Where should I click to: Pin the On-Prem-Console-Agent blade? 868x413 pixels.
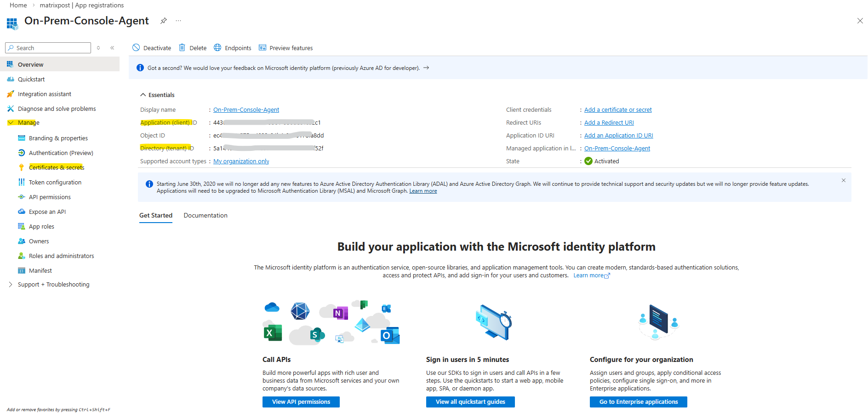tap(163, 21)
